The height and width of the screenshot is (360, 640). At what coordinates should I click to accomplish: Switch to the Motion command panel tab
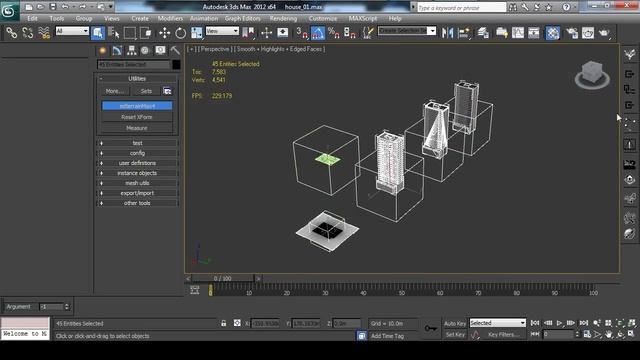click(145, 50)
